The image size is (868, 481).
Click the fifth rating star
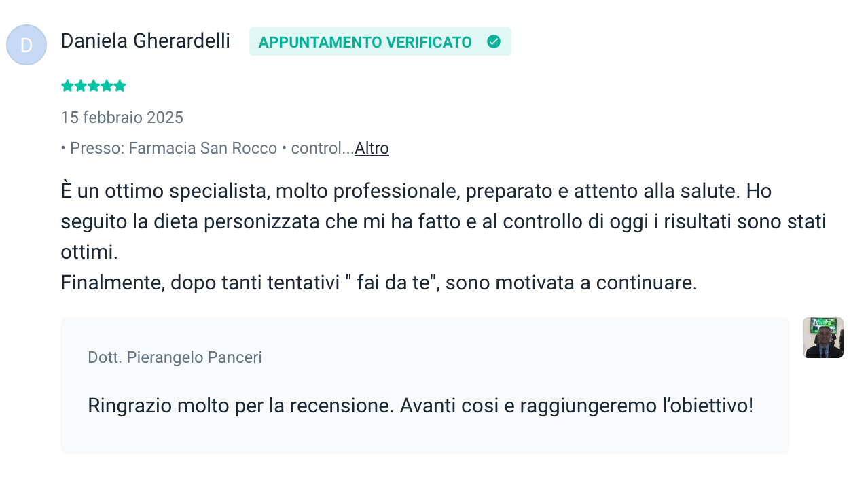pyautogui.click(x=120, y=86)
